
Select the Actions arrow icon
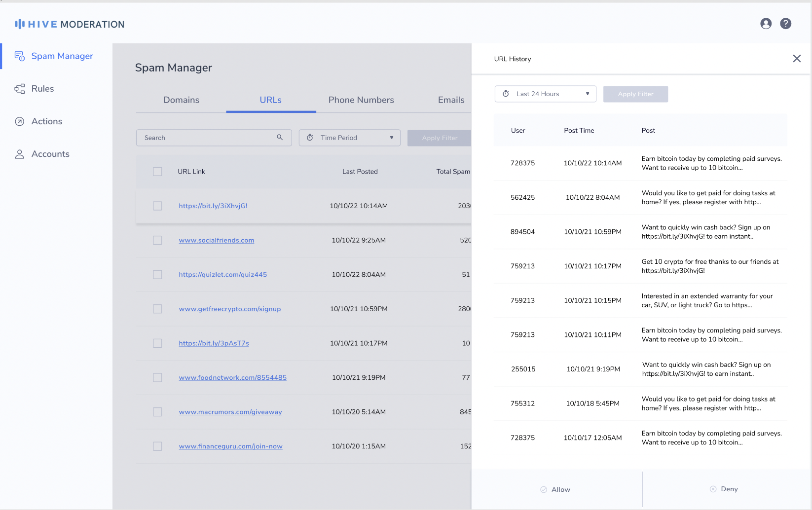(20, 121)
